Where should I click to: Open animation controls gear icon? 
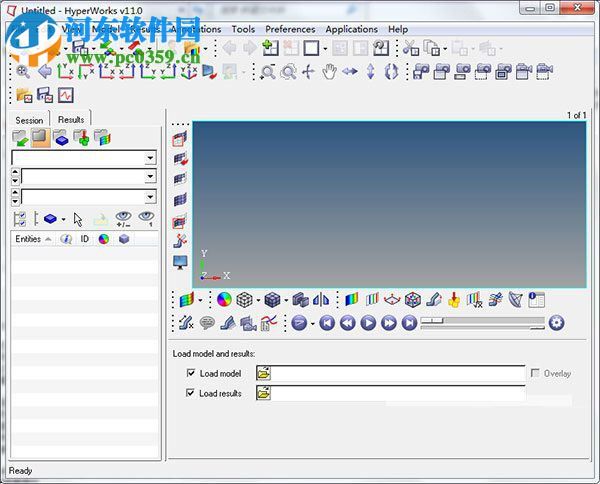[x=556, y=323]
